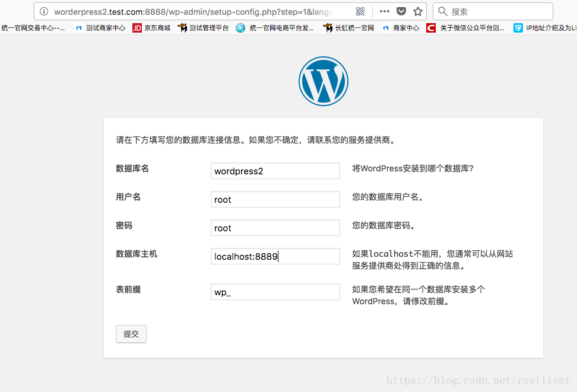Click the search magnifier icon
This screenshot has height=392, width=577.
click(x=443, y=11)
